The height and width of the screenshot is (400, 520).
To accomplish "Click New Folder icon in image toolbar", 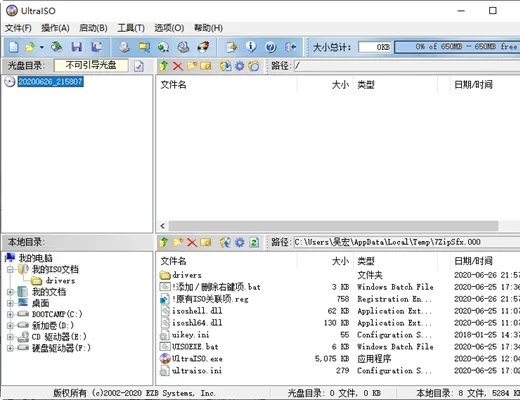I will pos(192,66).
